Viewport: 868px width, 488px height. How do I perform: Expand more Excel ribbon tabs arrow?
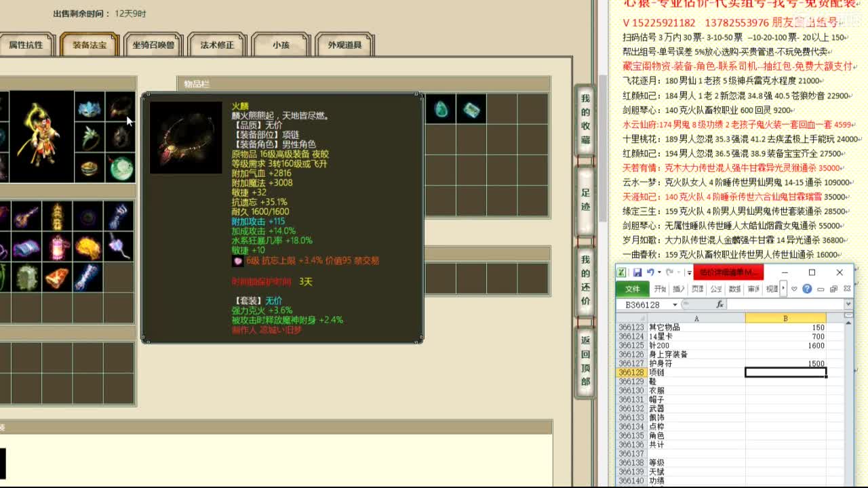pyautogui.click(x=783, y=289)
